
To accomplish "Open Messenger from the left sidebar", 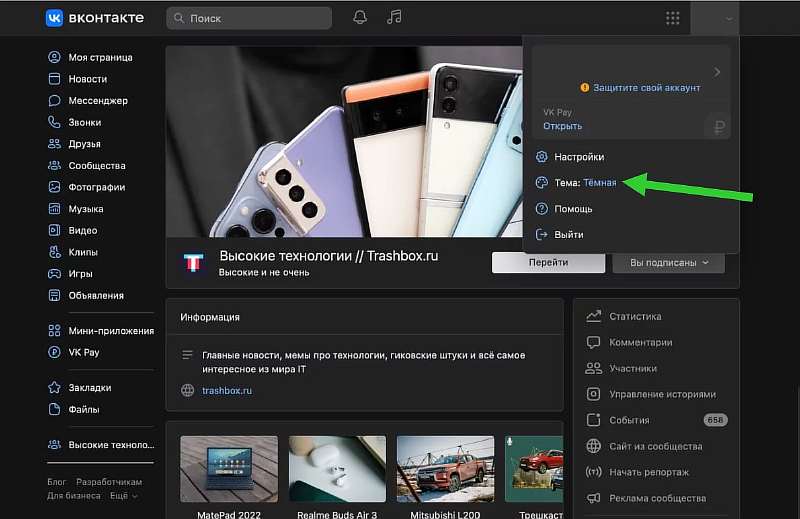I will coord(97,100).
